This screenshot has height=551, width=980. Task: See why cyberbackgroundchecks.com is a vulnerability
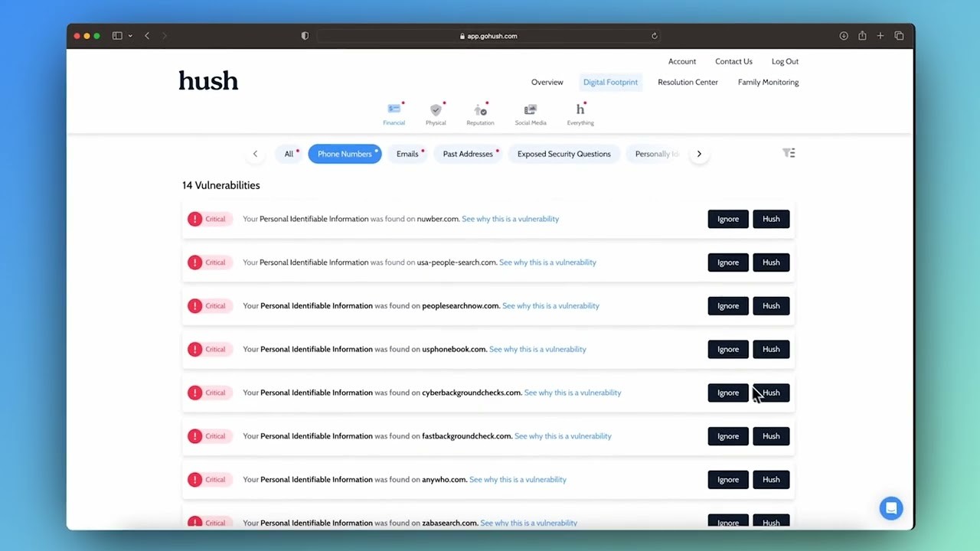pos(573,393)
